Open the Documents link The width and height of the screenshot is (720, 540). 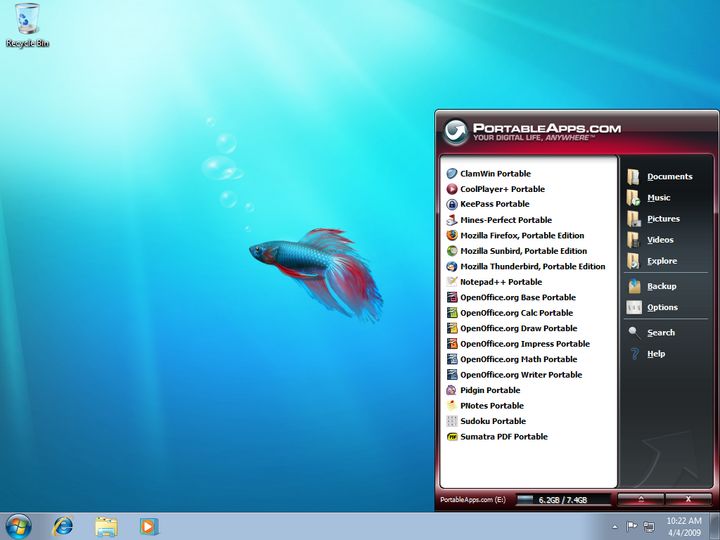(x=670, y=176)
